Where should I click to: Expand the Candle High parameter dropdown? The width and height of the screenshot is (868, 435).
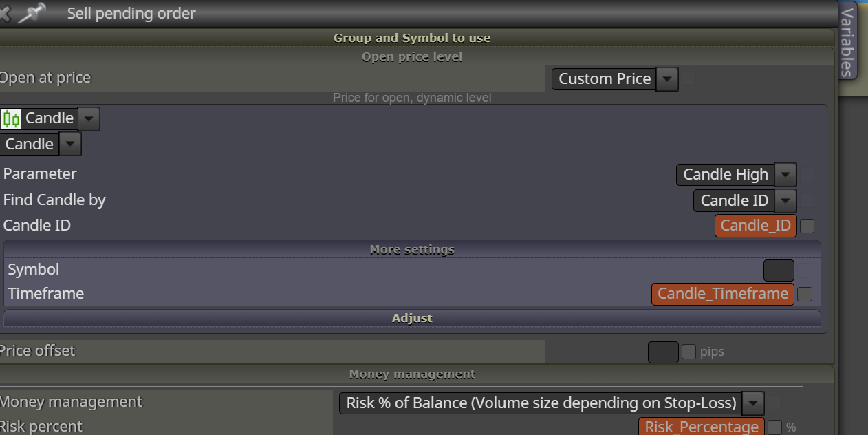pyautogui.click(x=785, y=175)
